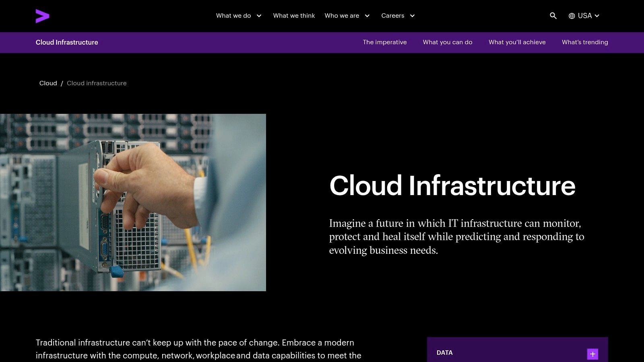Screen dimensions: 644x362
Task: Select the Cloud infrastructure breadcrumb item
Action: 97,83
